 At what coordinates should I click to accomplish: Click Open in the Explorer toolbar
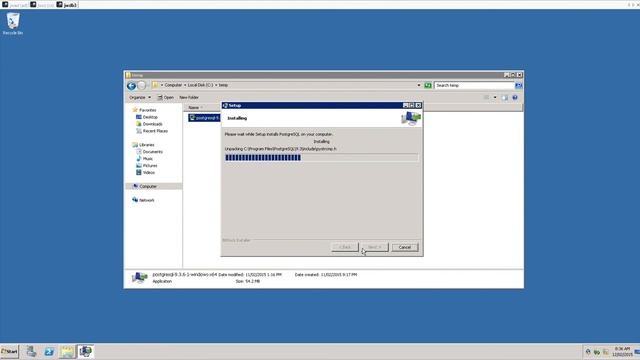(166, 98)
